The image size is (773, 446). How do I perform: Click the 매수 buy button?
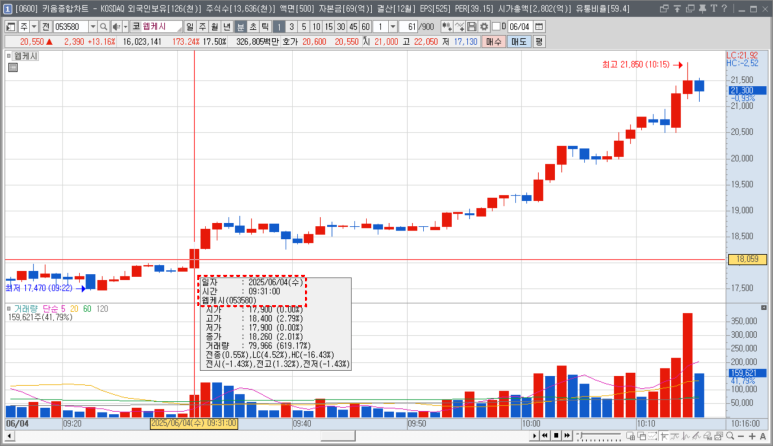pos(493,42)
